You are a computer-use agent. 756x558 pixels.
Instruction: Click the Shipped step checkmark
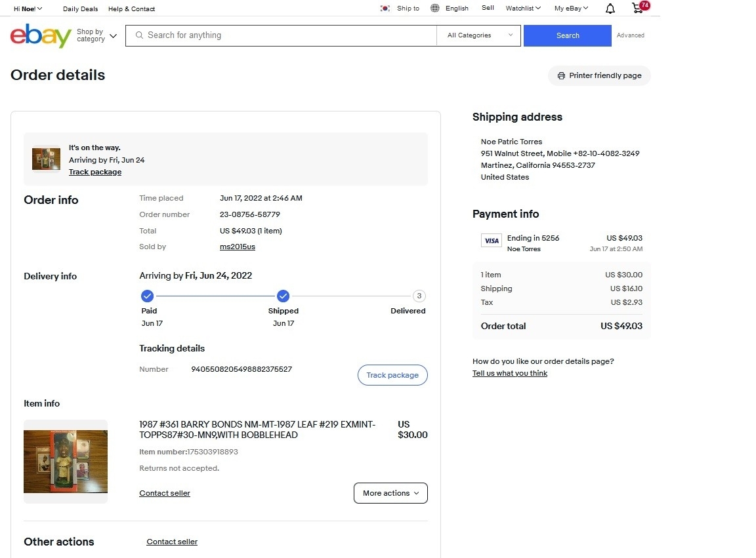pyautogui.click(x=283, y=296)
